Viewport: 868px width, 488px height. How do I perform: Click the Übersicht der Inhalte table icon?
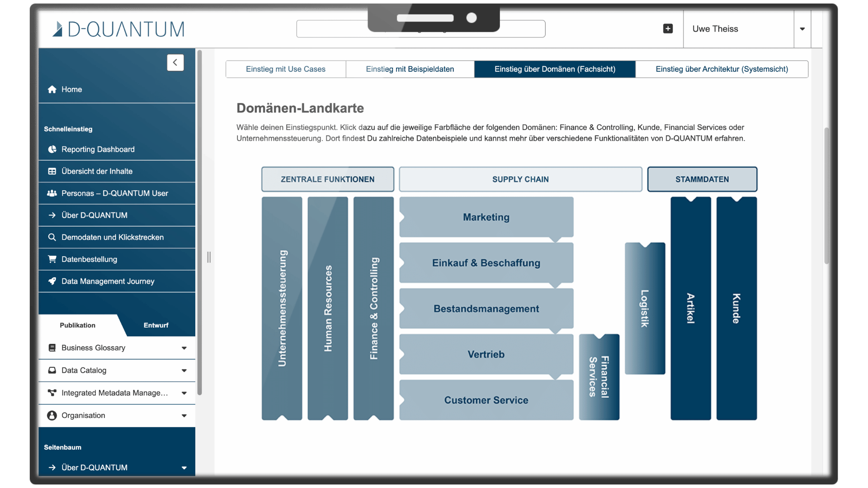52,171
